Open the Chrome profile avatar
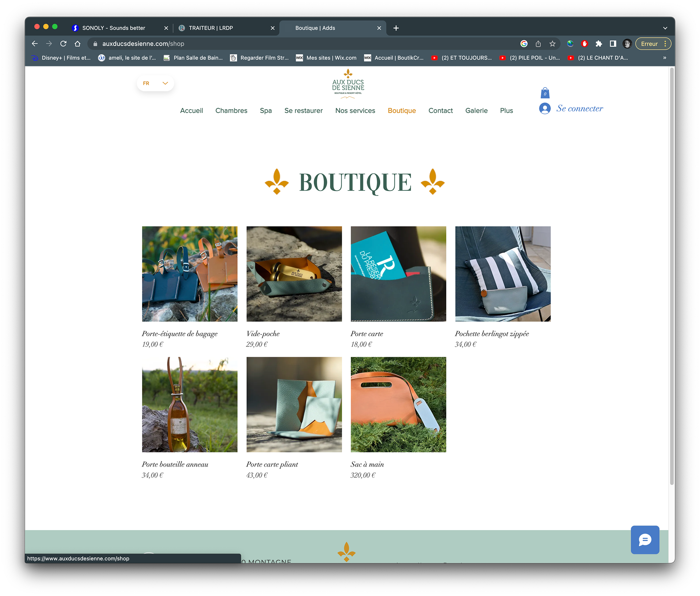Image resolution: width=700 pixels, height=596 pixels. 627,44
